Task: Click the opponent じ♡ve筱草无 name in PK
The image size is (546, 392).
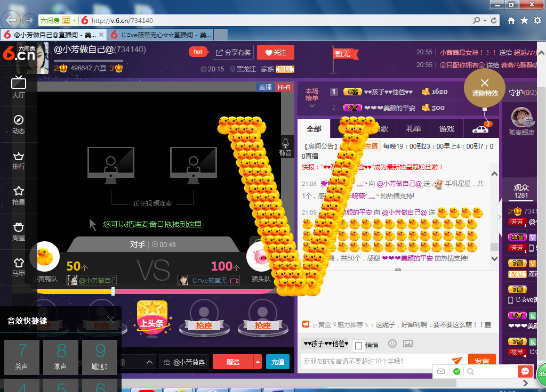Action: tap(210, 280)
